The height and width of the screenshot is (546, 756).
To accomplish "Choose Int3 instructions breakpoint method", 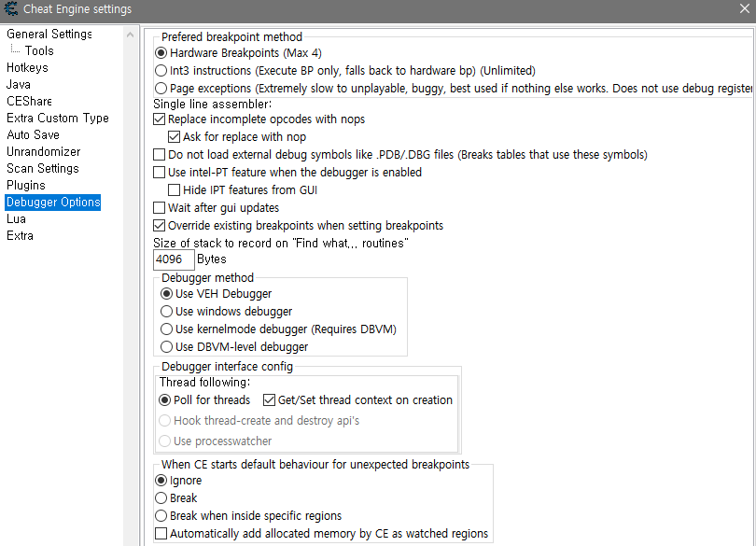I will coord(161,71).
